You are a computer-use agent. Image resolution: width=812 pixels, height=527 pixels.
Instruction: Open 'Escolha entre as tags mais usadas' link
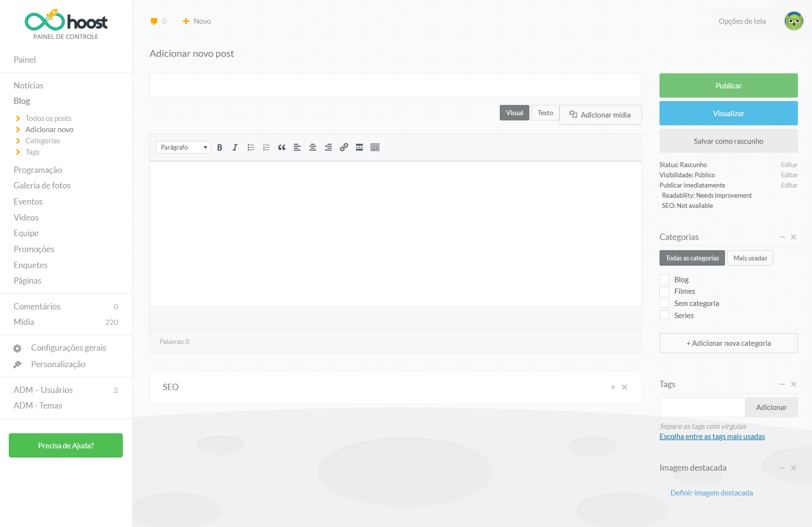pyautogui.click(x=712, y=437)
